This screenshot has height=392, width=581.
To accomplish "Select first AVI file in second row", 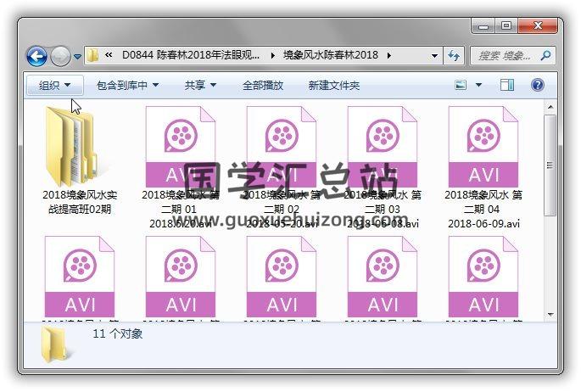I will [x=80, y=277].
